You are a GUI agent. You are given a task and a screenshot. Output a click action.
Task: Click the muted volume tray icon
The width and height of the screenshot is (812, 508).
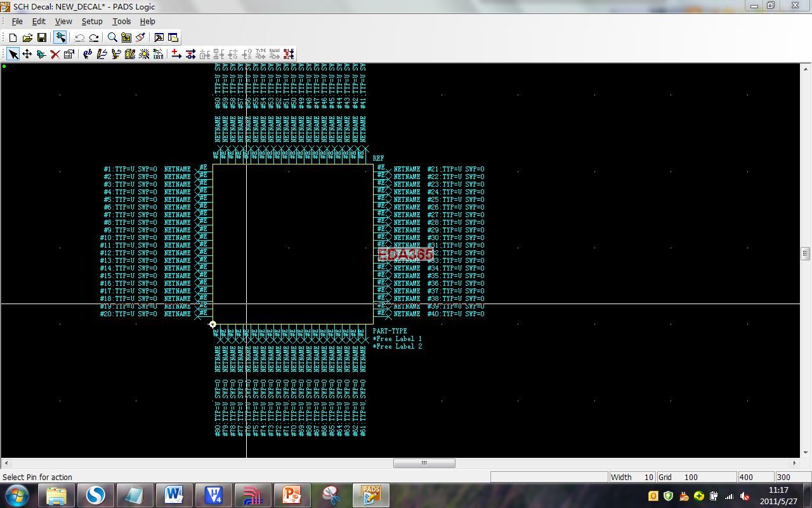(745, 496)
